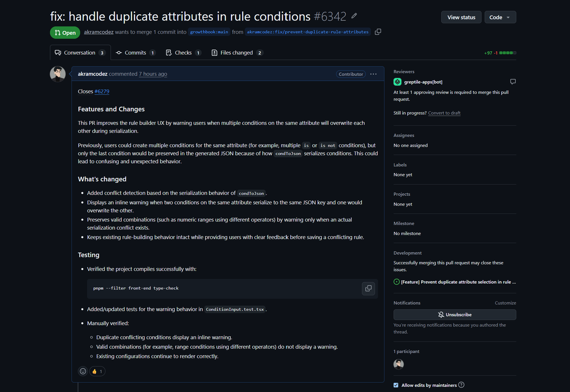The width and height of the screenshot is (570, 392).
Task: Toggle the thumbs-up reaction count
Action: [97, 371]
